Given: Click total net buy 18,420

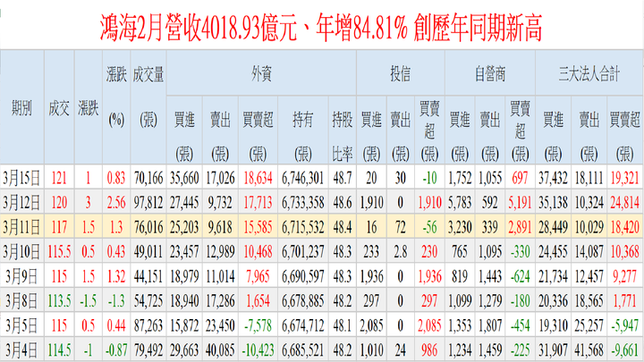Looking at the screenshot, I should tap(624, 227).
